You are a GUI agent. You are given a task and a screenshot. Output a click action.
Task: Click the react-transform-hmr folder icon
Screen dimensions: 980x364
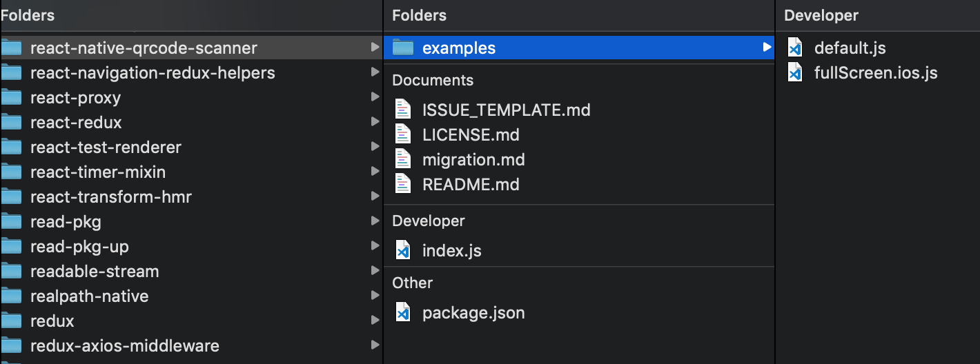11,196
